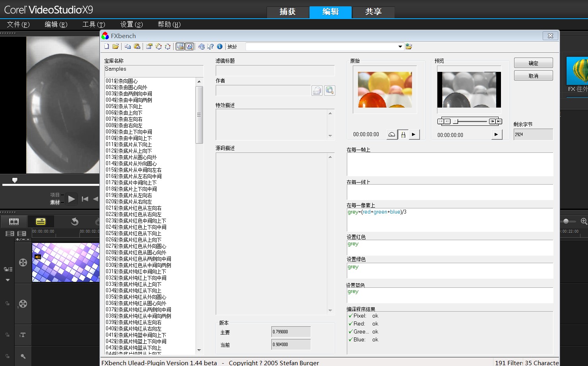The height and width of the screenshot is (366, 588).
Task: Click the 取消 cancel button
Action: pos(533,76)
